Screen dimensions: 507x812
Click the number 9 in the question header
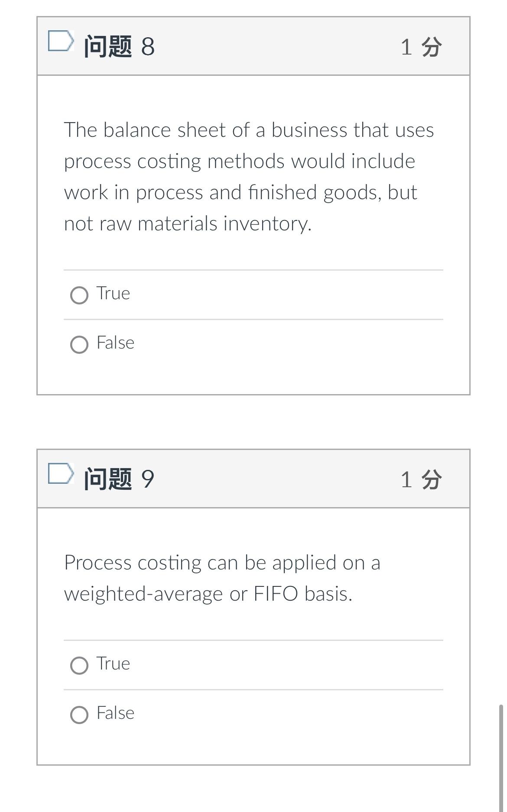148,479
